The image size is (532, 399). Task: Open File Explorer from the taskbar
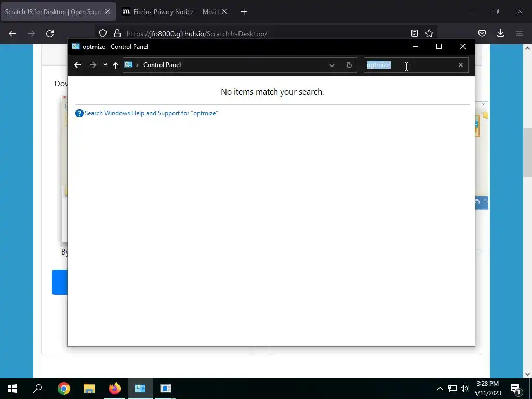pyautogui.click(x=89, y=389)
